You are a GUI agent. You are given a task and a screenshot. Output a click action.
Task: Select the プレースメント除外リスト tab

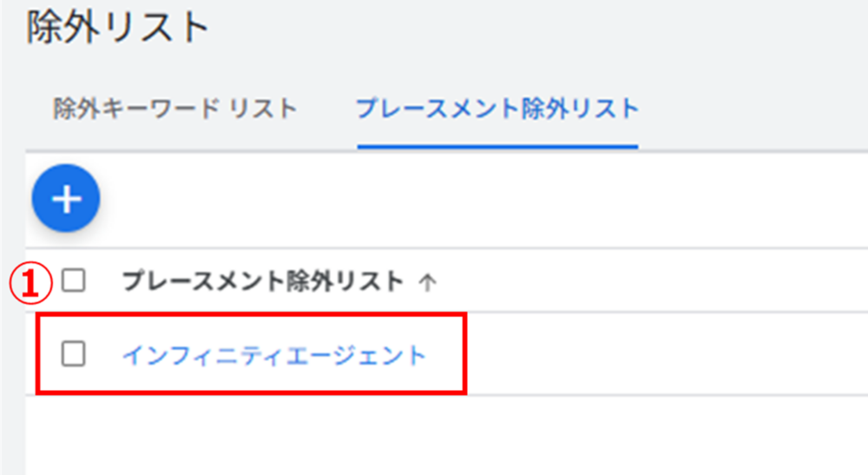(x=497, y=109)
